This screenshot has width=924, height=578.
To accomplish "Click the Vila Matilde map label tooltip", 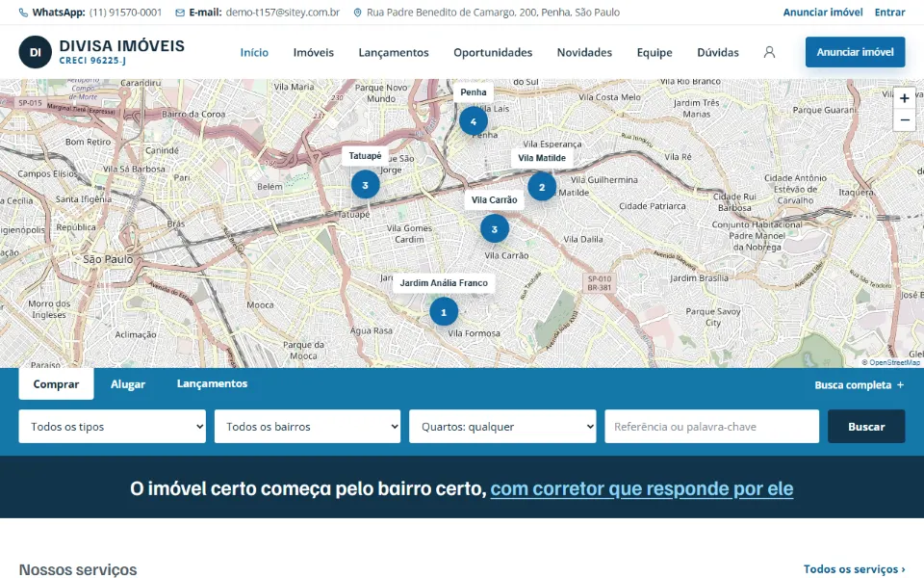I will [542, 158].
